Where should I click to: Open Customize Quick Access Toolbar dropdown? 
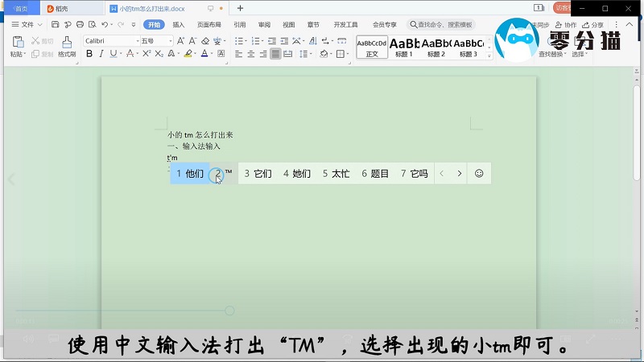coord(134,25)
